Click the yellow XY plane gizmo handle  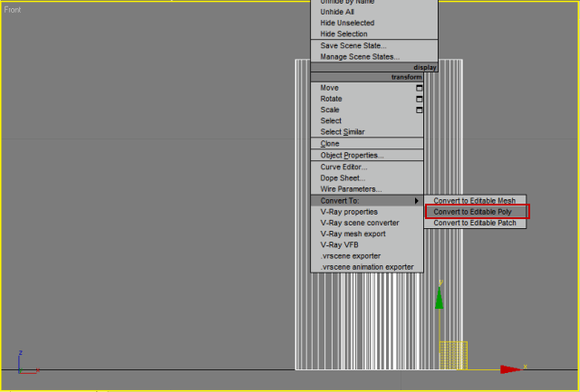pyautogui.click(x=453, y=356)
